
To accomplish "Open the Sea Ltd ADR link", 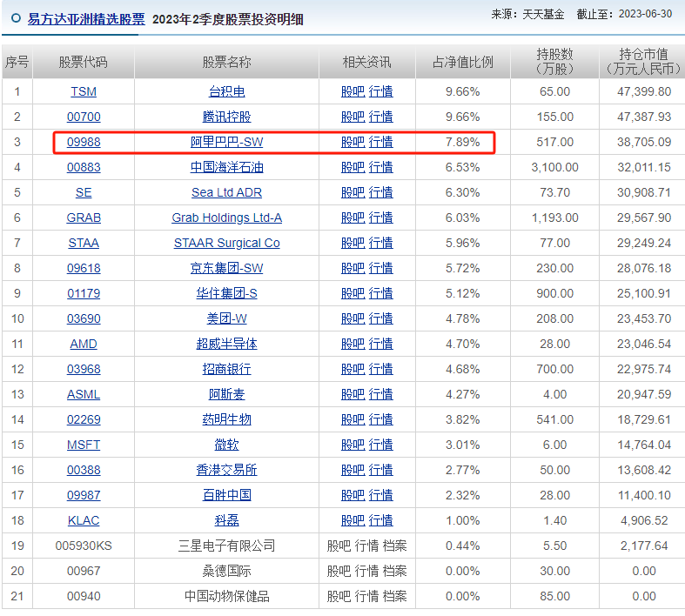I will pyautogui.click(x=226, y=192).
